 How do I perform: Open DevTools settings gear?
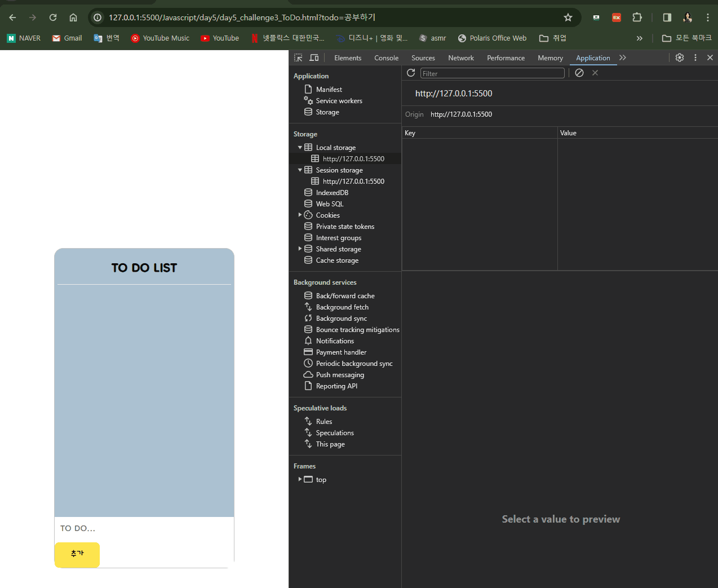(680, 58)
